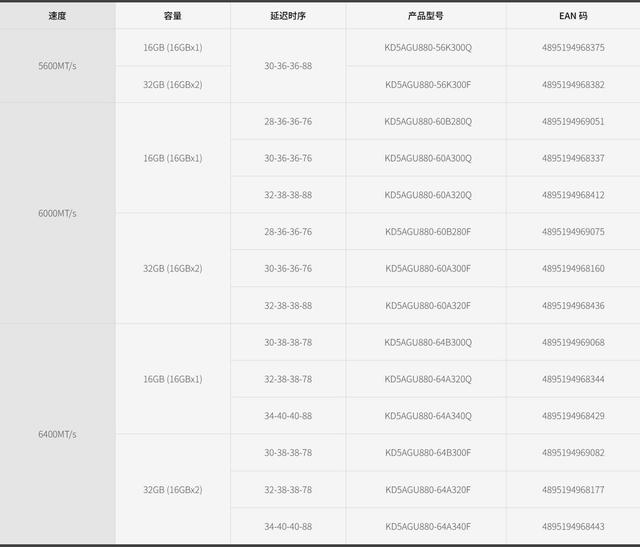Click the 容量 column header

[x=173, y=16]
